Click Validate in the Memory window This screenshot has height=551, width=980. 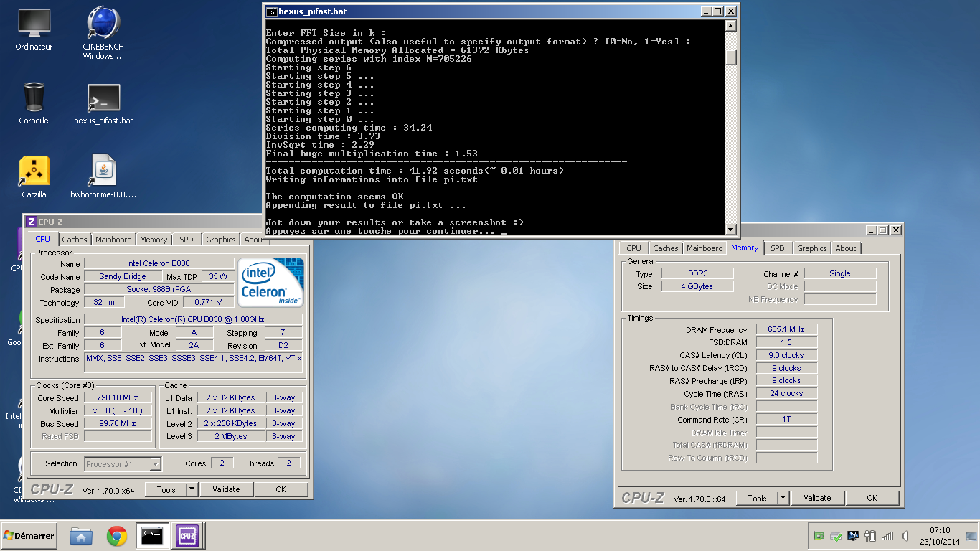click(817, 498)
